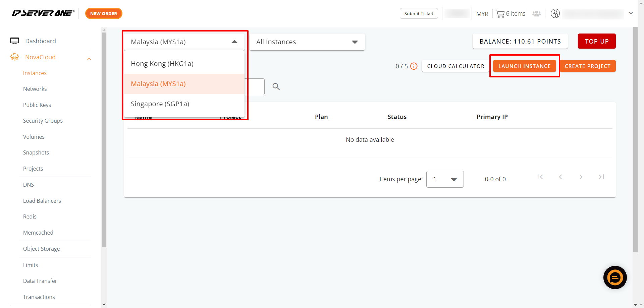Image resolution: width=644 pixels, height=308 pixels.
Task: Click the Primary IP column header
Action: click(x=492, y=117)
